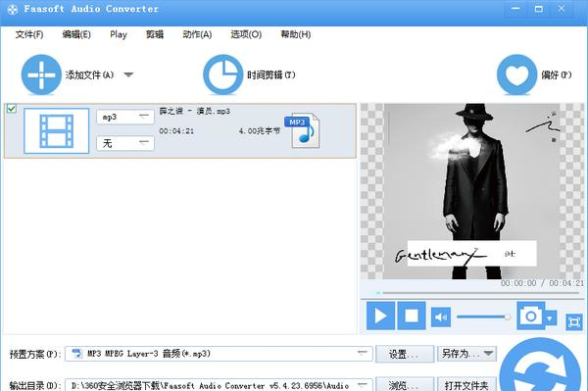Click the 浏览... browse button
588x391 pixels.
click(405, 385)
